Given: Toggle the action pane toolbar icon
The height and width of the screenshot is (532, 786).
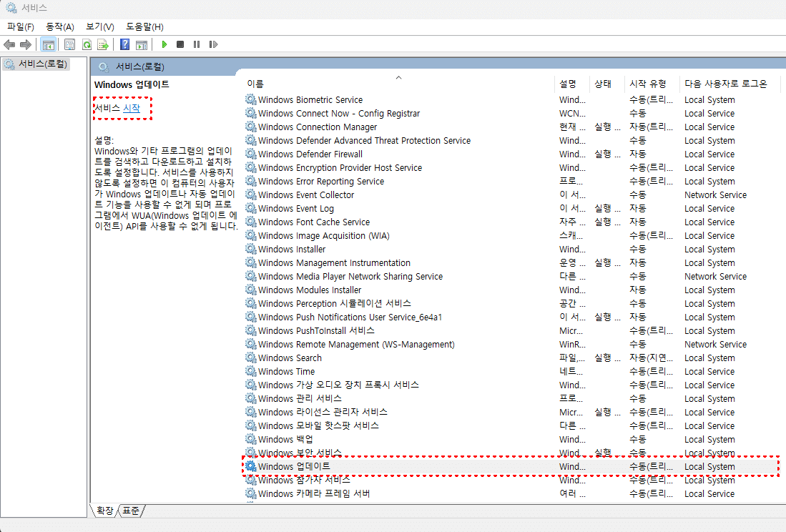Looking at the screenshot, I should [142, 44].
